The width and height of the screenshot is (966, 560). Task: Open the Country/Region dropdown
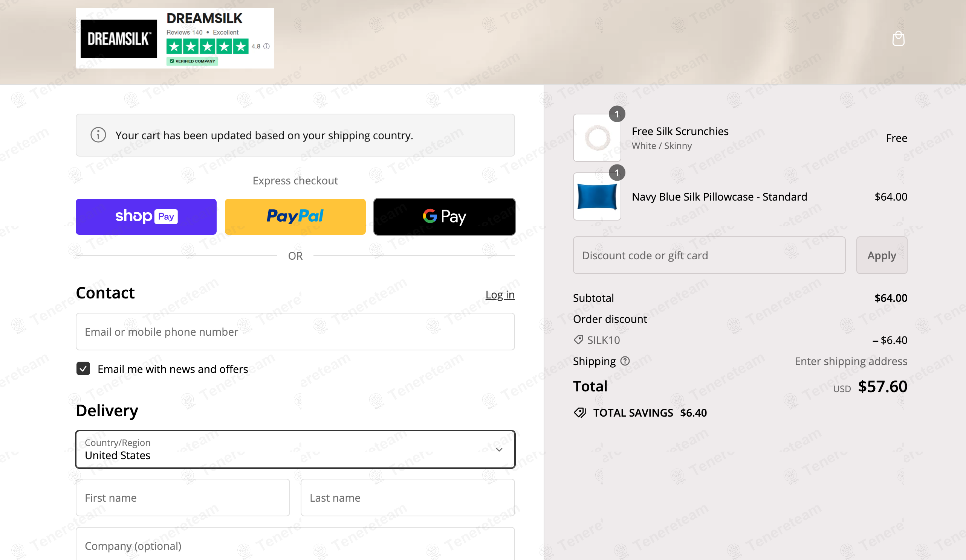[x=295, y=449]
